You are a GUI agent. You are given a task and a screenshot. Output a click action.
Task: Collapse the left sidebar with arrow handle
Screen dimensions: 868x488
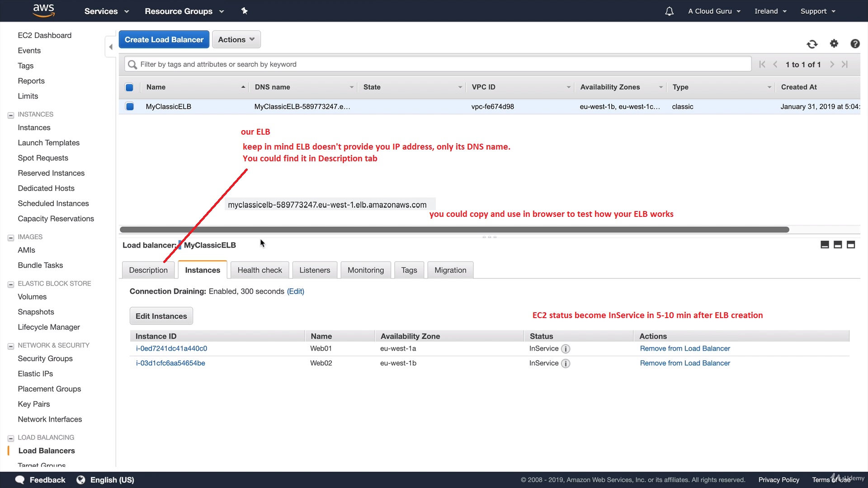click(x=111, y=47)
